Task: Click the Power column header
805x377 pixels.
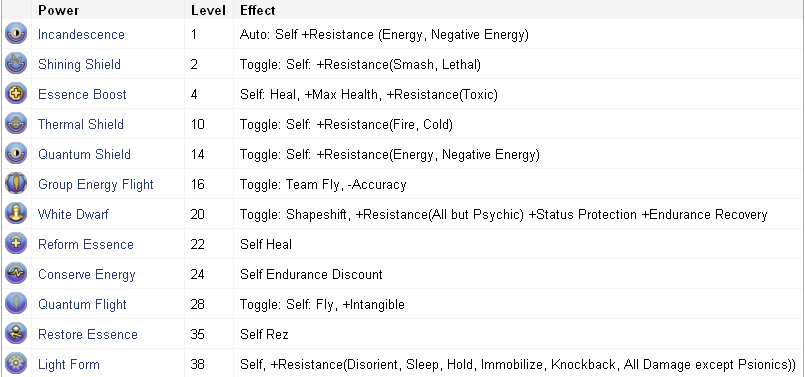Action: click(59, 10)
